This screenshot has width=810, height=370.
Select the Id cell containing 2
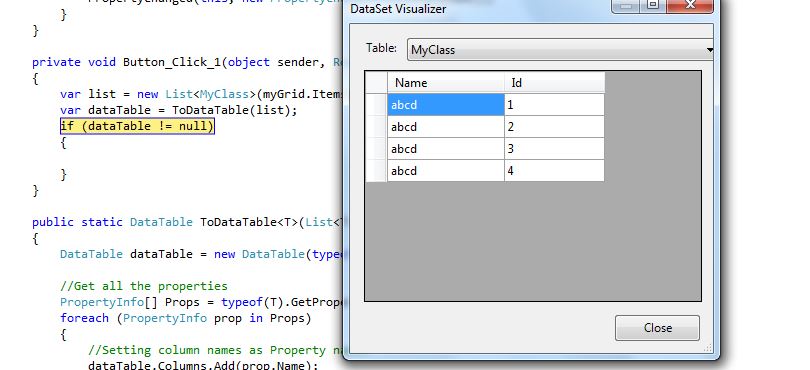[554, 127]
